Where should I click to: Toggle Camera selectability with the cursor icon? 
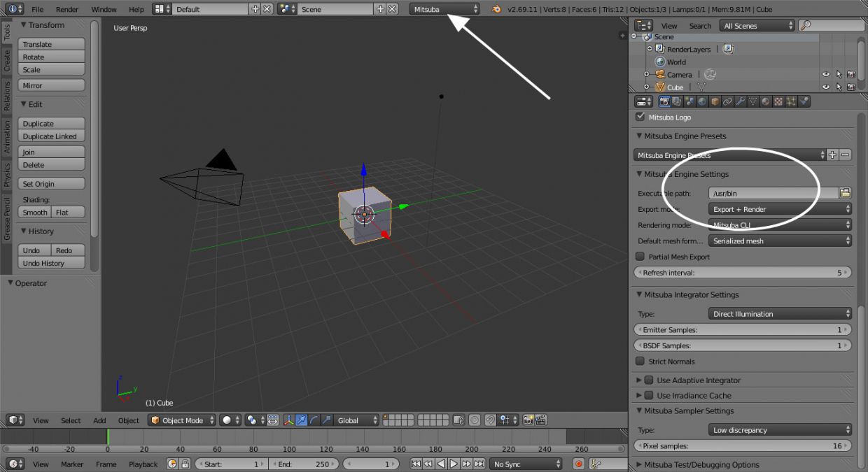pyautogui.click(x=839, y=74)
